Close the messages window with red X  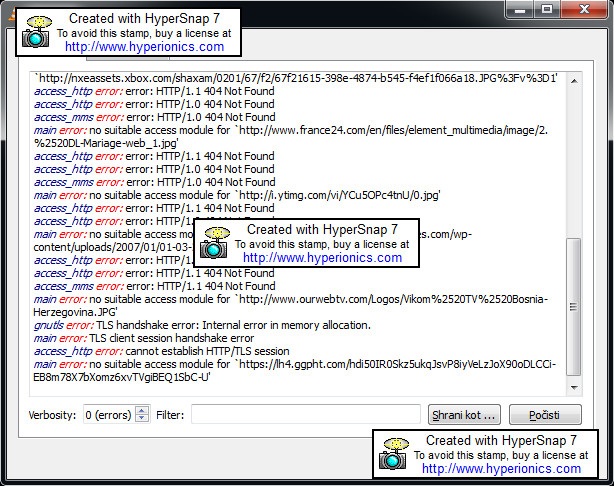point(583,9)
